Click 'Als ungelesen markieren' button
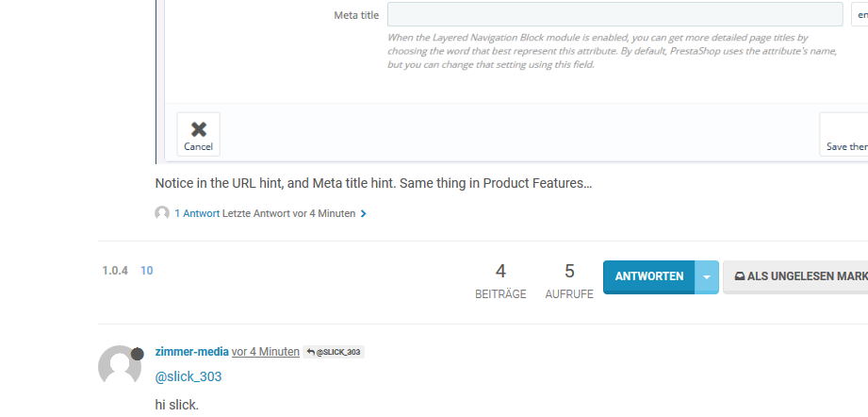Viewport: 868px width, 417px height. (x=796, y=276)
